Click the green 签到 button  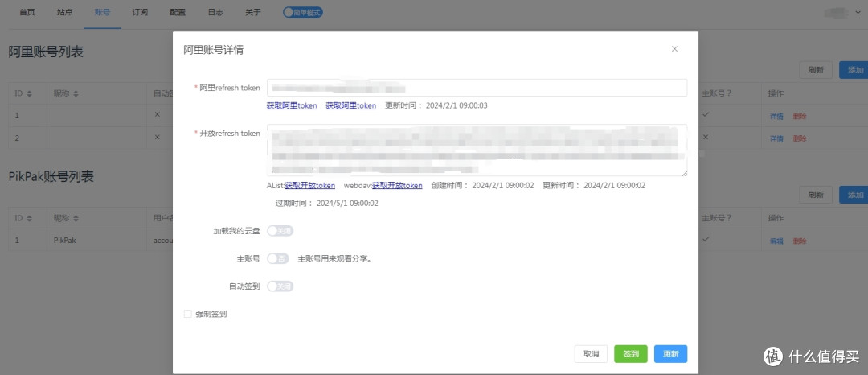point(631,354)
